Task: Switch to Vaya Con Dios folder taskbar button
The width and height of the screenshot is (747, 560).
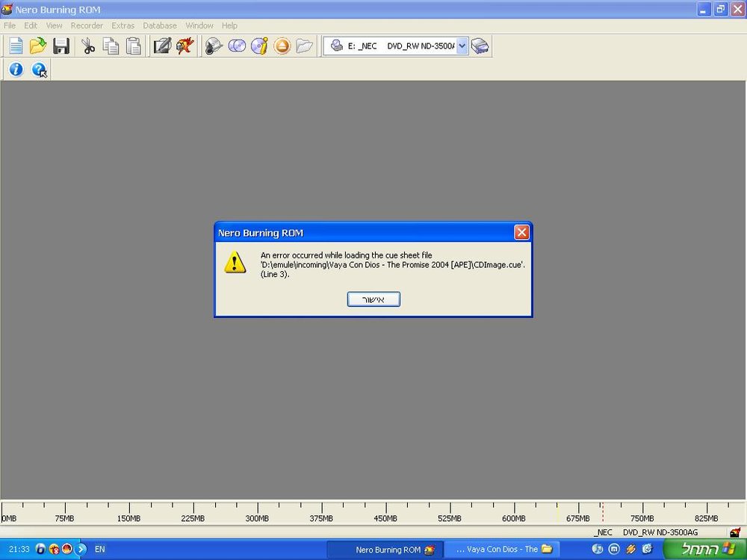Action: [502, 550]
